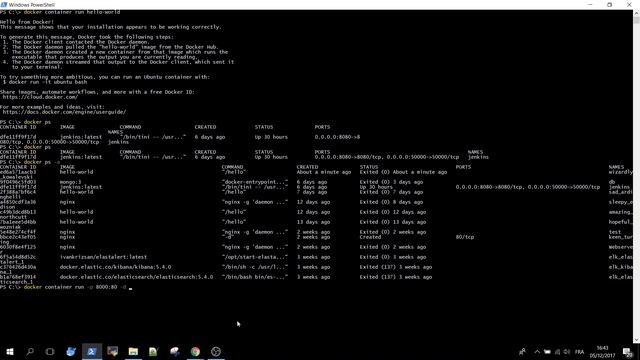Click "Created" status of bbce2c43ef05
The image size is (640, 360).
tap(370, 237)
